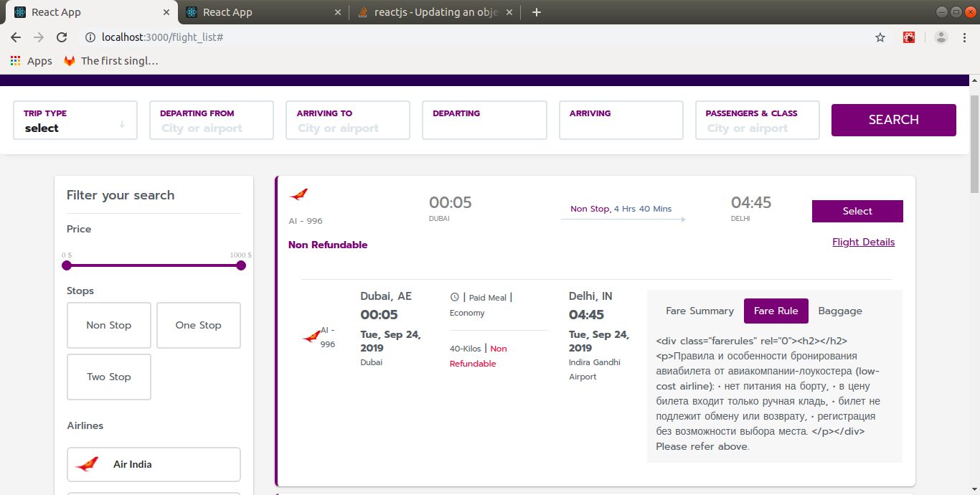Toggle the Two Stop stops filter
Image resolution: width=980 pixels, height=495 pixels.
pos(109,377)
